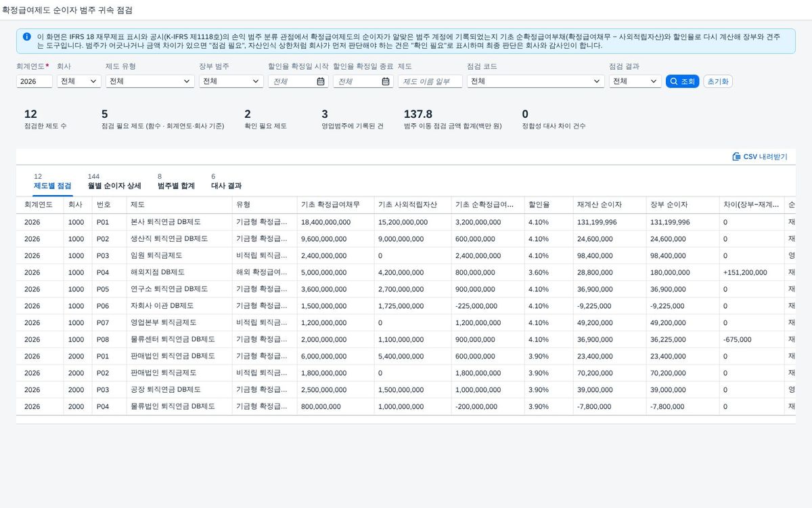Viewport: 812px width, 508px height.
Task: Click the 유형 column header
Action: 265,205
